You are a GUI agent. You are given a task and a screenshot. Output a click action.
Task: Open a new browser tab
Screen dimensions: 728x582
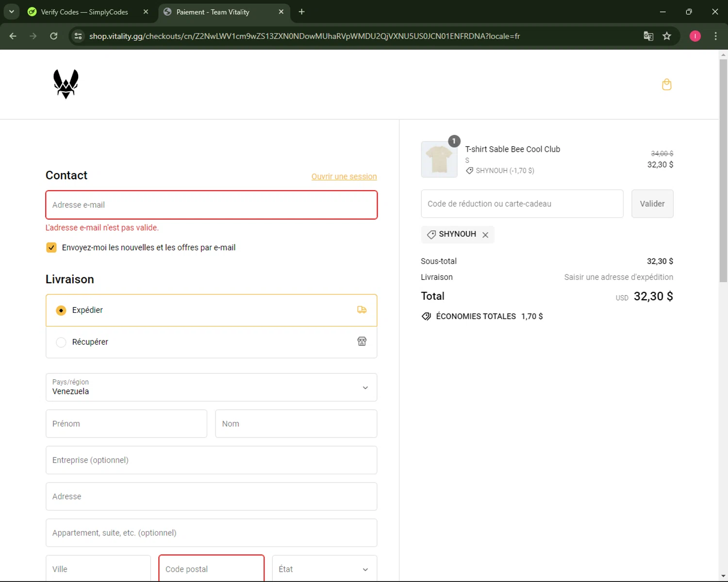[x=301, y=12]
